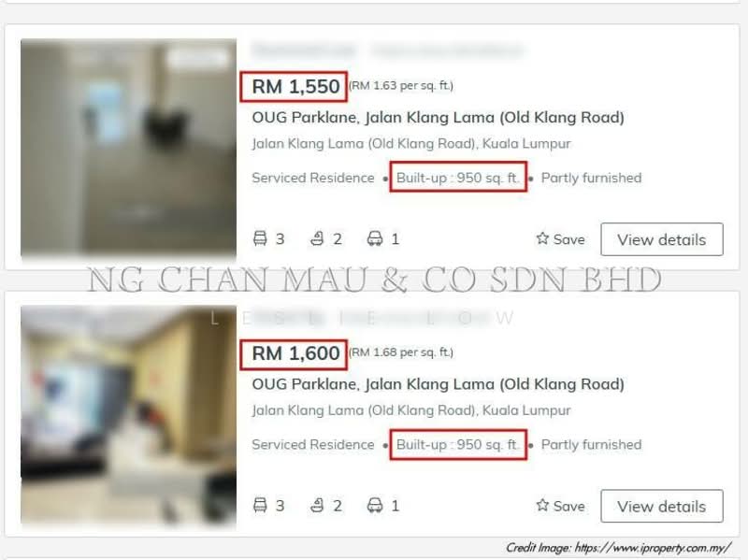Click the iproperty.com.my credit link

coord(653,548)
